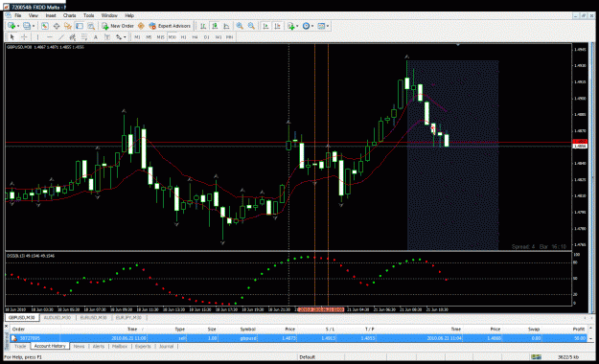Switch timeframe to M5
The image size is (599, 364).
[149, 37]
